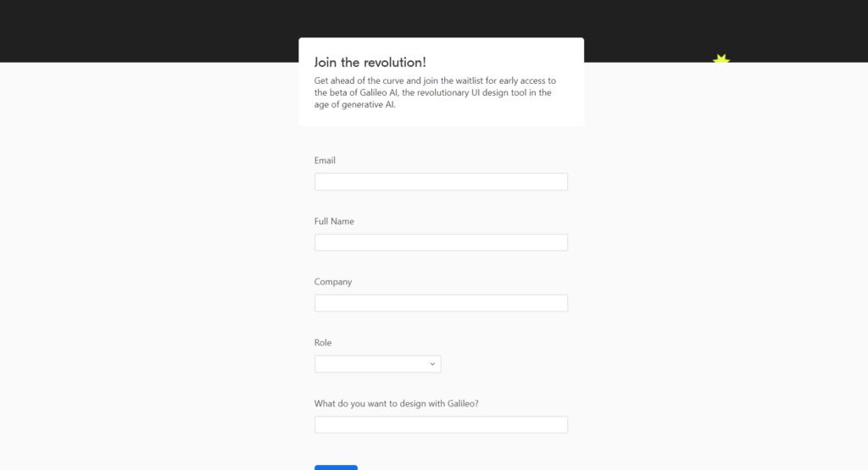Image resolution: width=868 pixels, height=470 pixels.
Task: Focus the Email input field
Action: point(441,182)
